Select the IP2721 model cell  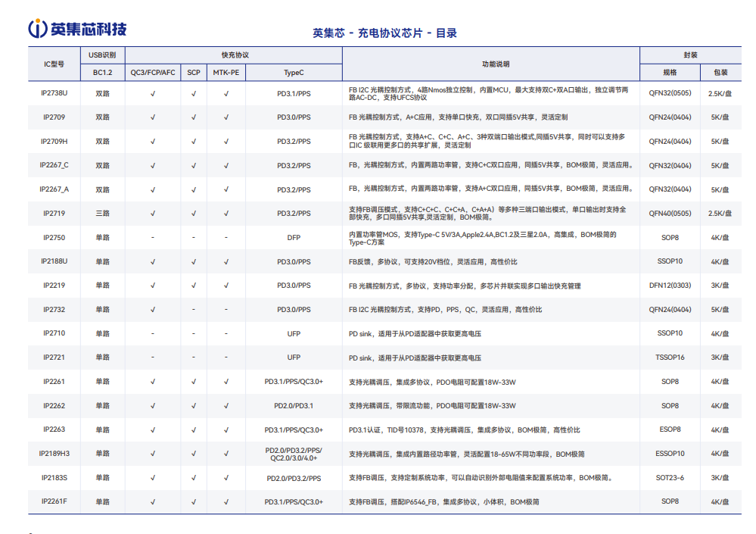[x=54, y=357]
